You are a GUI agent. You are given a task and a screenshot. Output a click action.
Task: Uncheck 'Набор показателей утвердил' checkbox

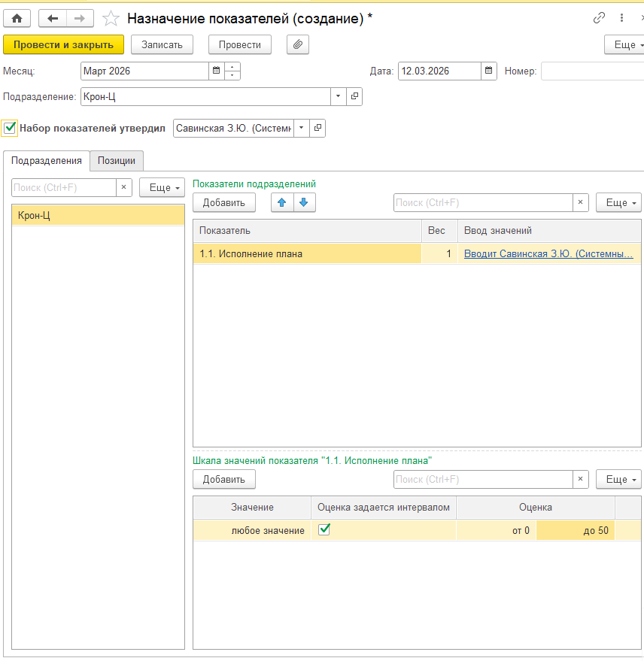pyautogui.click(x=10, y=128)
